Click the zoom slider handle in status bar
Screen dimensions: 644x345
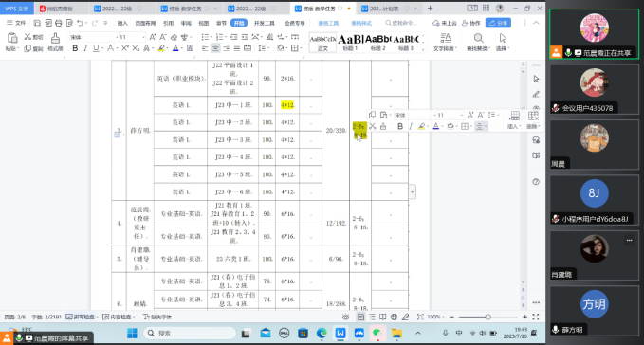488,317
